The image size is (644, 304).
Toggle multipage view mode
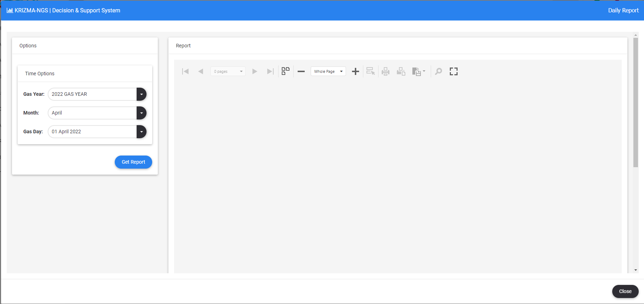click(x=286, y=71)
